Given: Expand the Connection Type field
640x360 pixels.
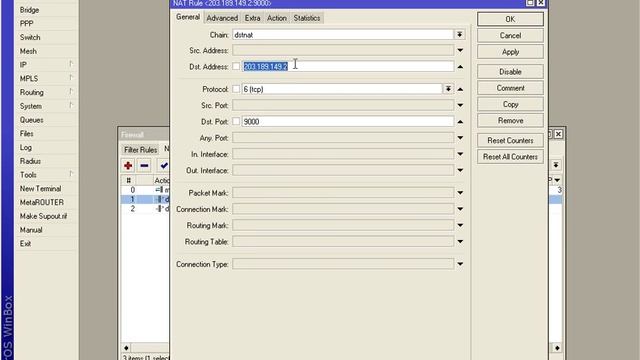Looking at the screenshot, I should tap(460, 264).
